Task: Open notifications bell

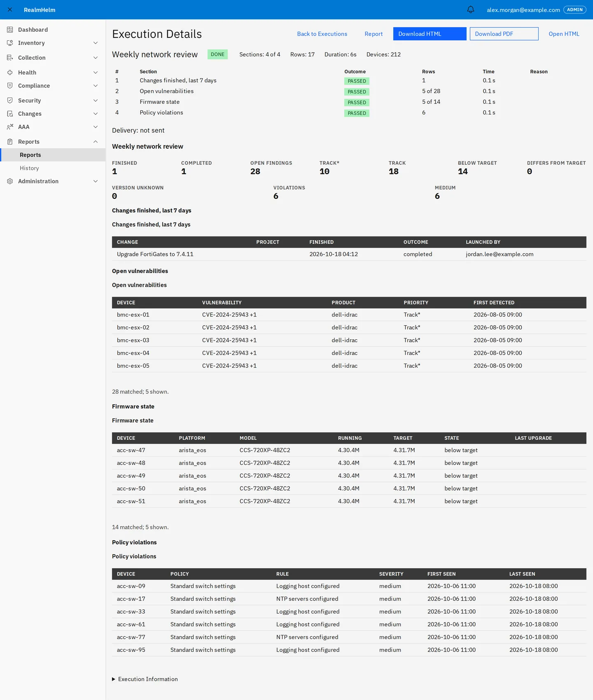Action: pyautogui.click(x=471, y=9)
